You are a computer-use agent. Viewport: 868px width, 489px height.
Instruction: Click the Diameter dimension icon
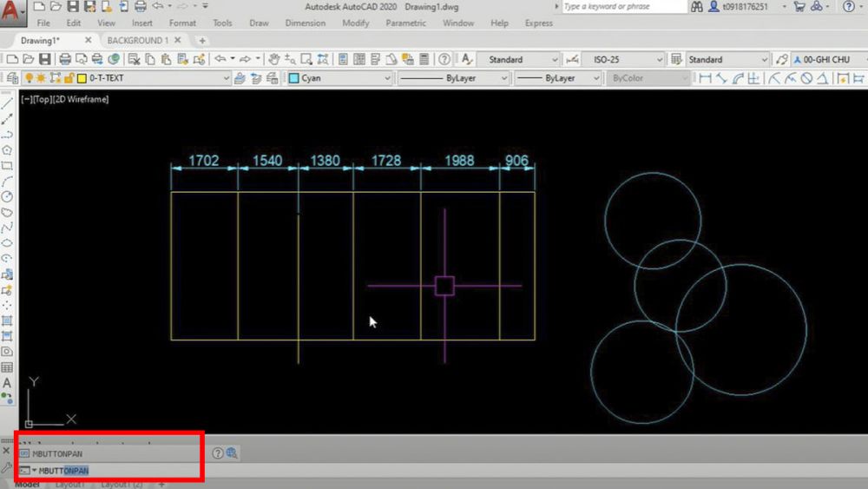click(806, 79)
